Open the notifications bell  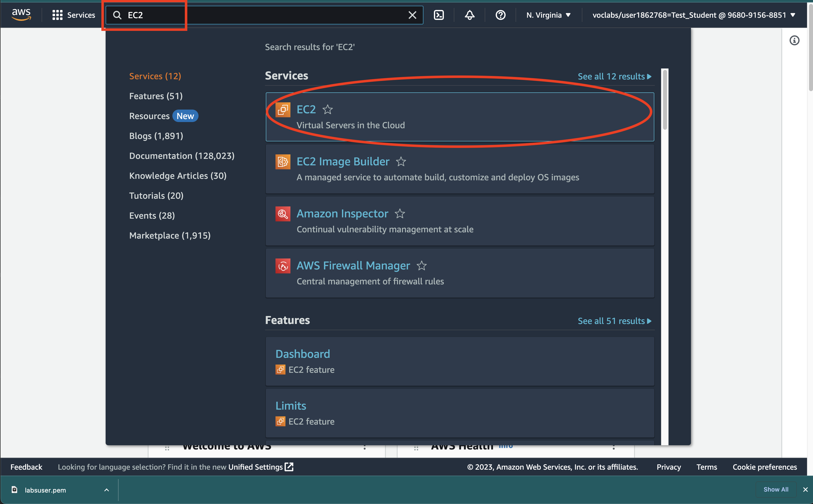point(470,15)
